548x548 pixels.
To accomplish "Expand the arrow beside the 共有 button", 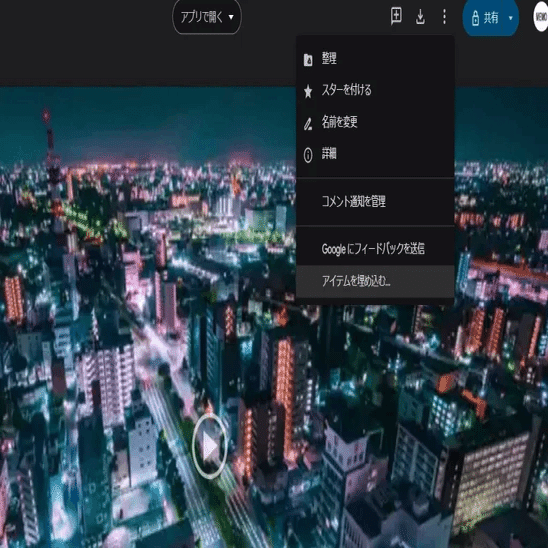I will [511, 17].
